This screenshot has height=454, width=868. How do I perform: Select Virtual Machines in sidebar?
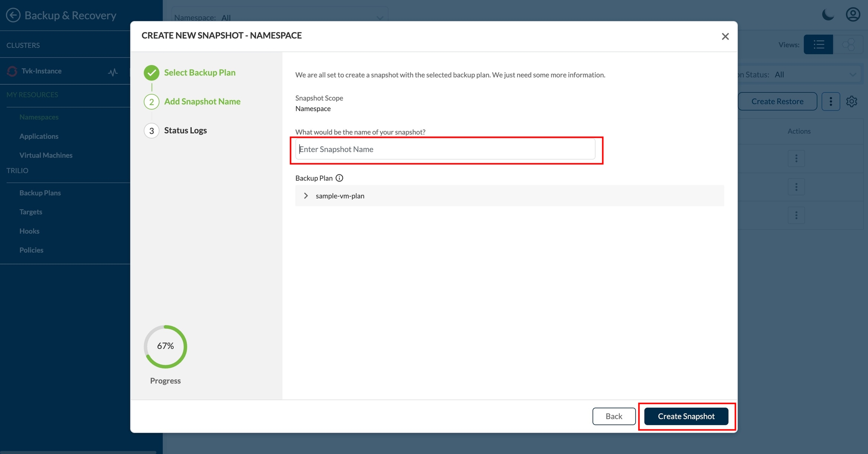pyautogui.click(x=46, y=155)
